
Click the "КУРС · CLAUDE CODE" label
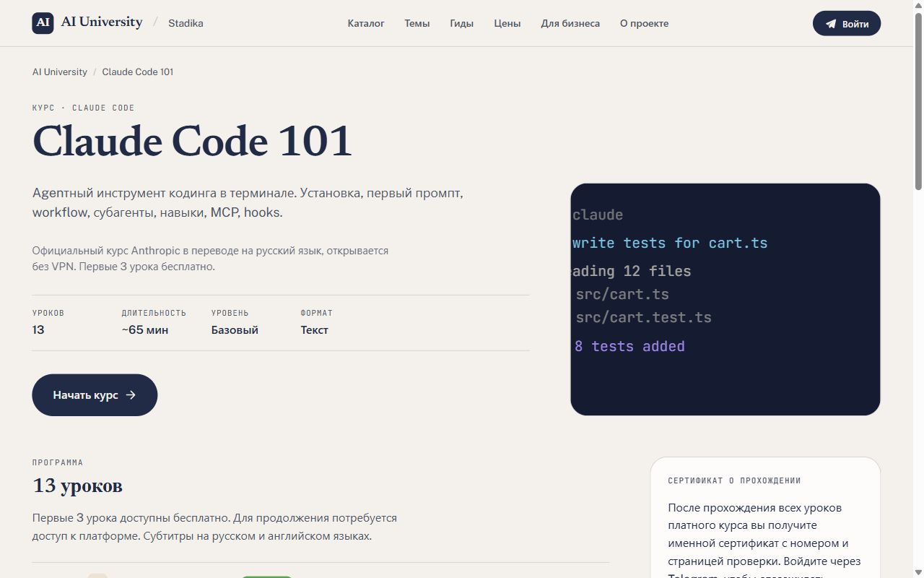84,108
